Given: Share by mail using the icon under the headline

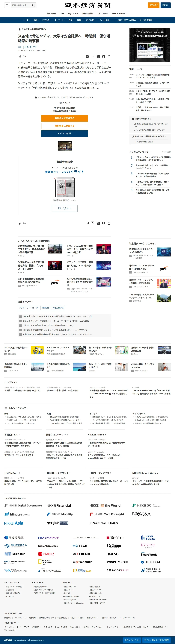Looking at the screenshot, I should click(87, 57).
